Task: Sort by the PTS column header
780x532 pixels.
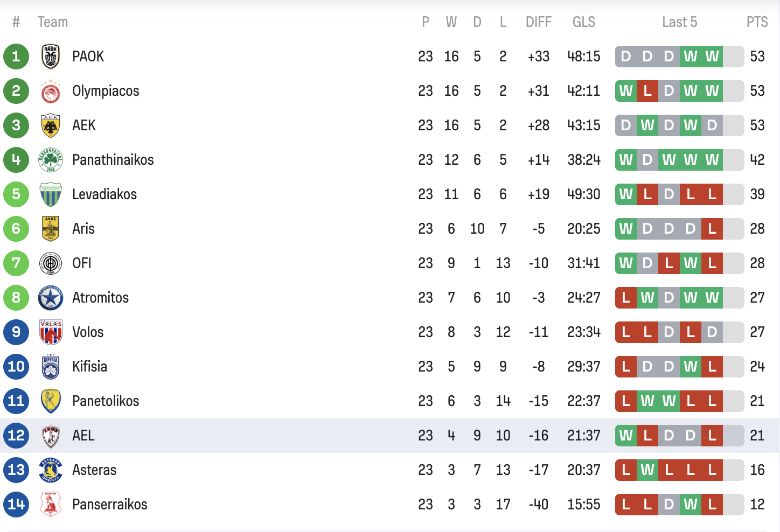Action: tap(757, 22)
